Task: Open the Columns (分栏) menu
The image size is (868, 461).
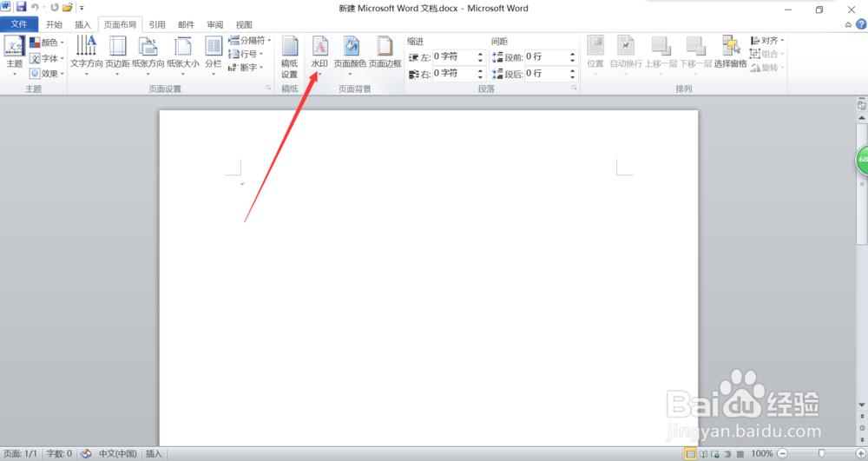Action: (214, 56)
